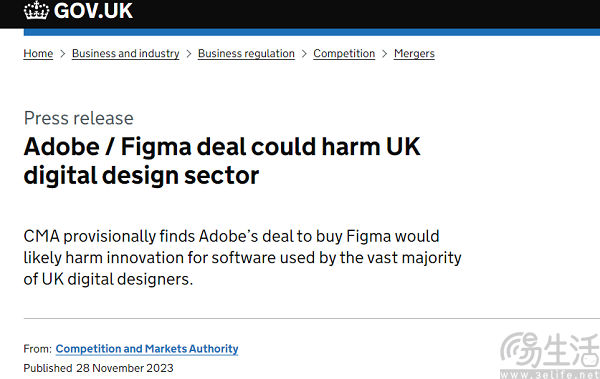Click the blue bar under header
The height and width of the screenshot is (379, 600).
pos(312,32)
